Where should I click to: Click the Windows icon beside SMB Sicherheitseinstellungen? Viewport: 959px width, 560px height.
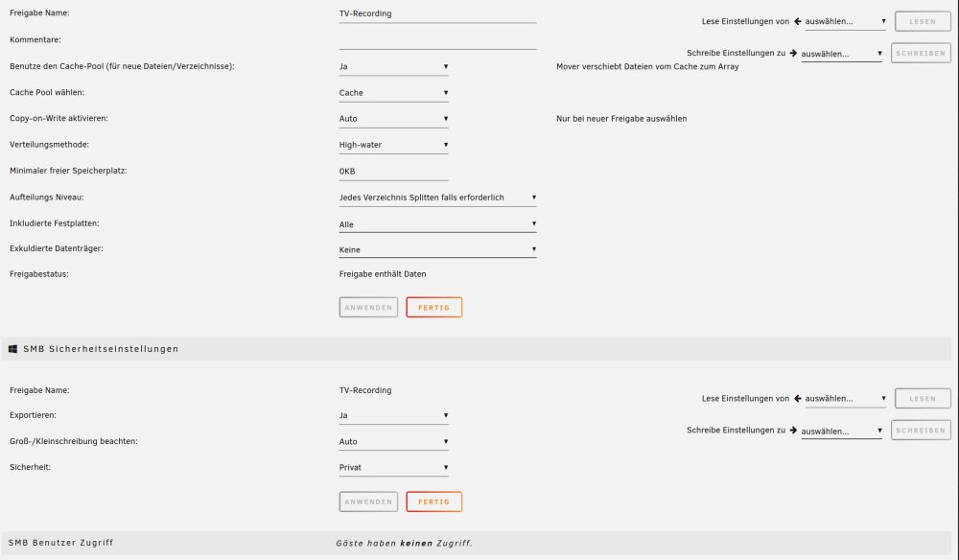click(x=12, y=349)
